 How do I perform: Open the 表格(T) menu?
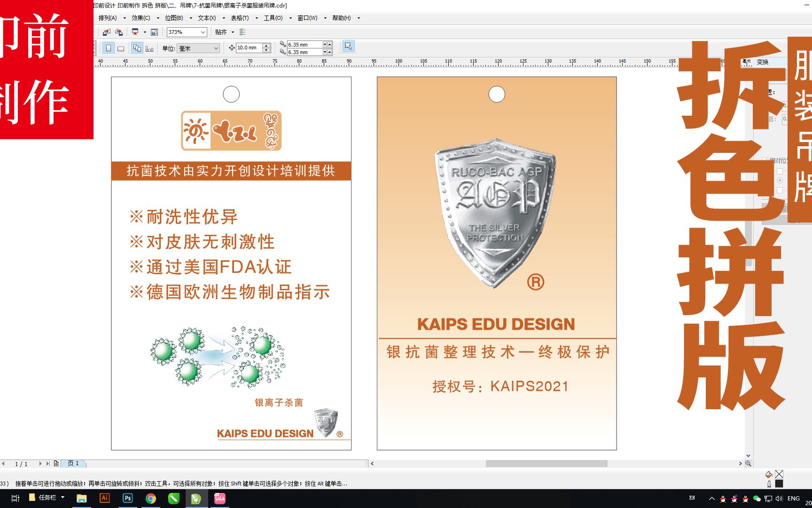click(240, 18)
